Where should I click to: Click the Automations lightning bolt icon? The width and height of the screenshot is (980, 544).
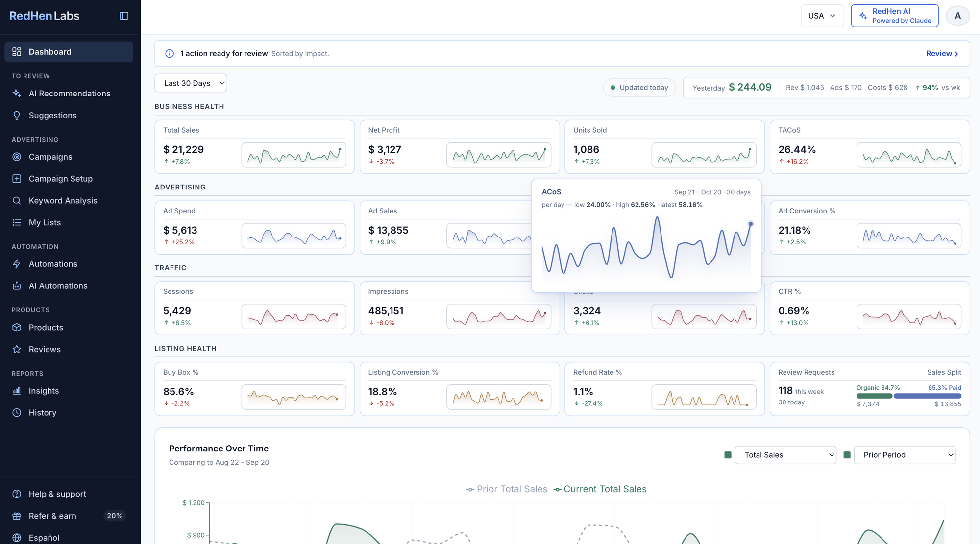[x=17, y=264]
